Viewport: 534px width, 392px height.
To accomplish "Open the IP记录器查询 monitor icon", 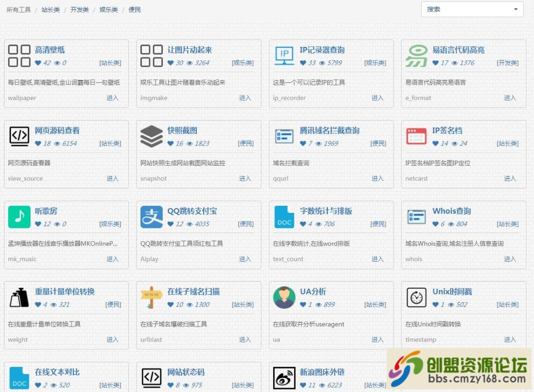I will 284,55.
